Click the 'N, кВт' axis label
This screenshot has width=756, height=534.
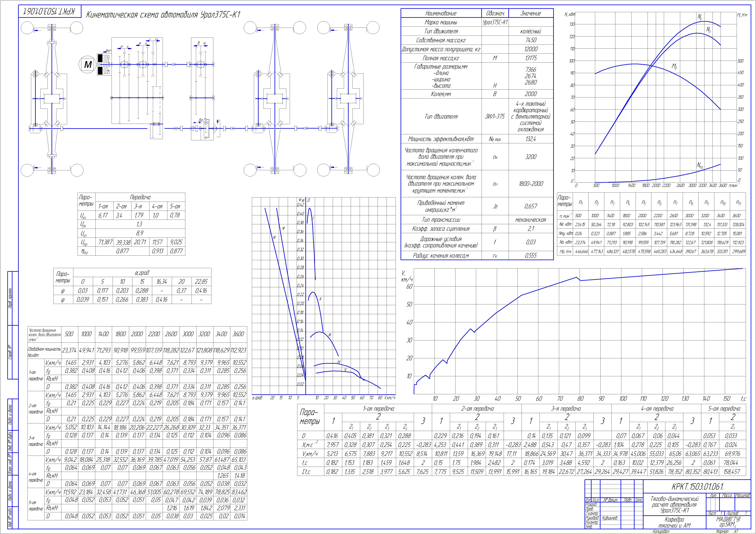570,14
